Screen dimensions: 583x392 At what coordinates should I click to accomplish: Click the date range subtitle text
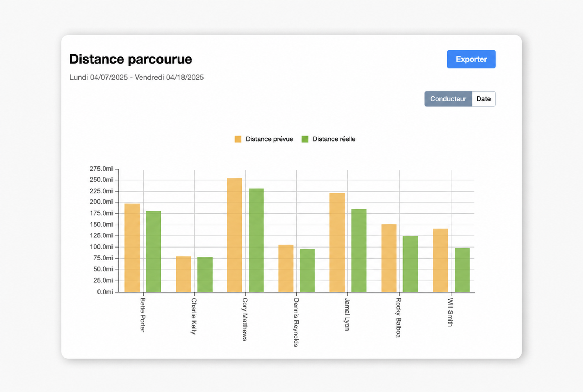[x=136, y=77]
